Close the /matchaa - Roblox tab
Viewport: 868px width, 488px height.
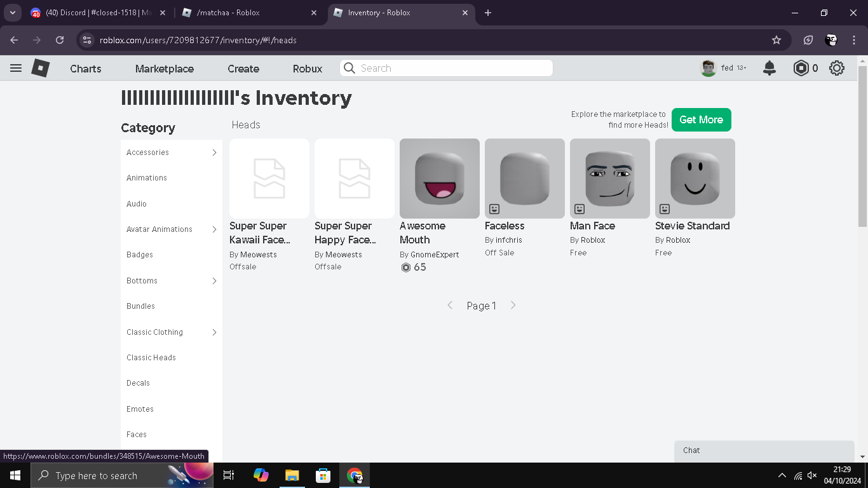(315, 13)
